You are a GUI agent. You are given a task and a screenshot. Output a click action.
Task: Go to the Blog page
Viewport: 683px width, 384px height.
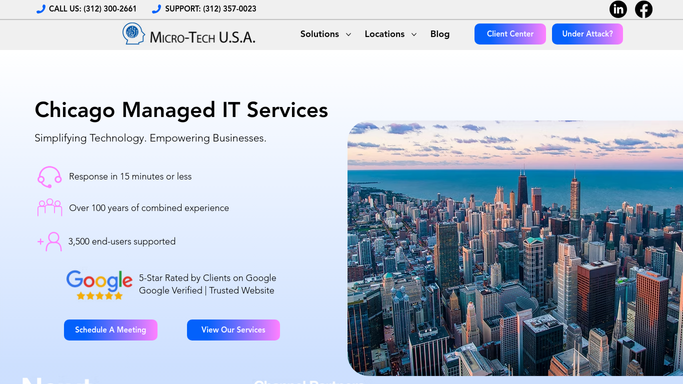(x=440, y=34)
